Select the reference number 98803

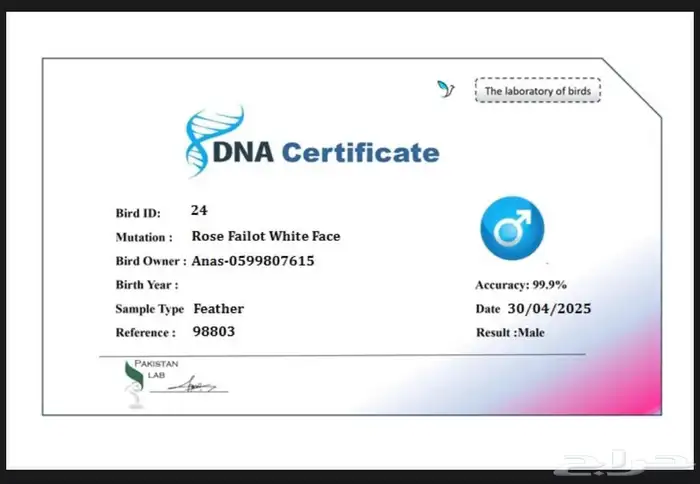tap(214, 331)
